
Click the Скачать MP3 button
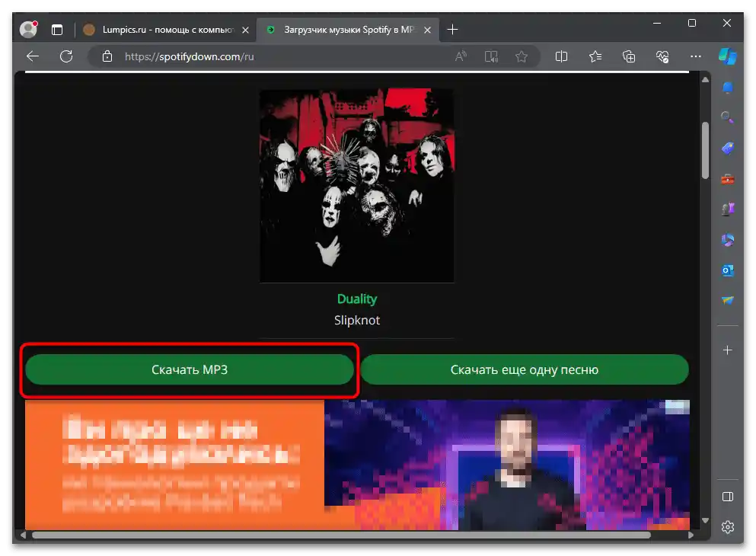(190, 370)
